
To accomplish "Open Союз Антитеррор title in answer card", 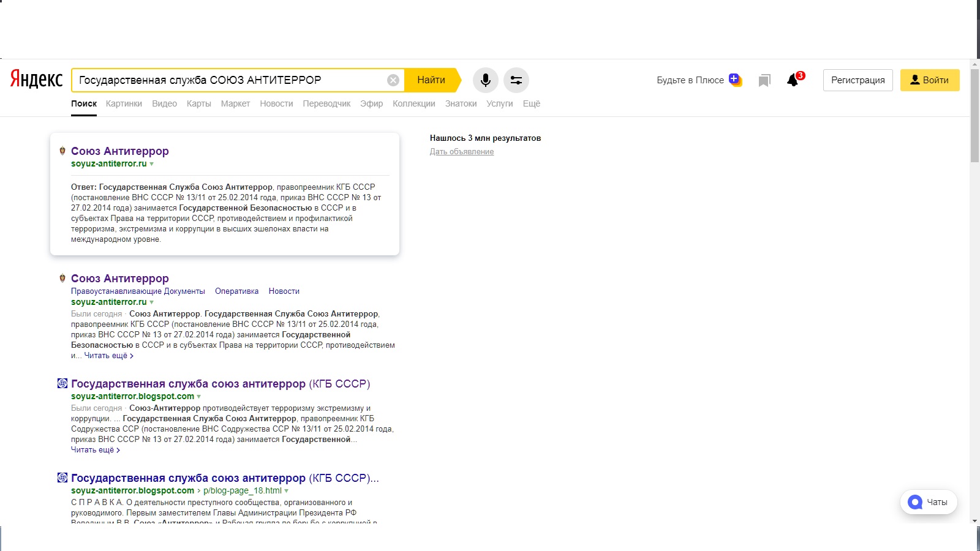I will (x=120, y=151).
